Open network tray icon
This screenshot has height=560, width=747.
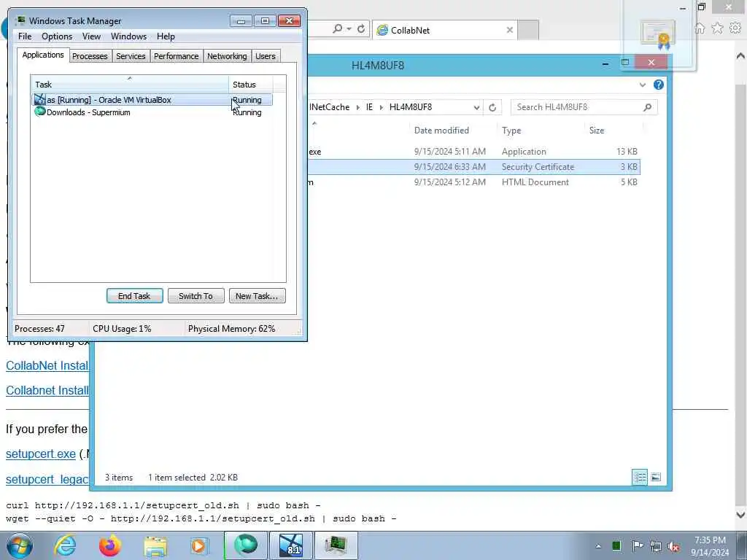point(656,547)
